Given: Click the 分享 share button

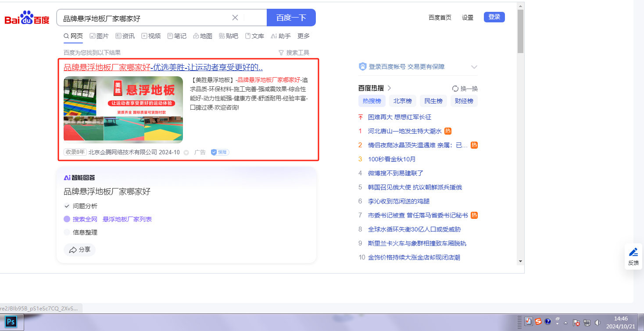Looking at the screenshot, I should (x=79, y=249).
